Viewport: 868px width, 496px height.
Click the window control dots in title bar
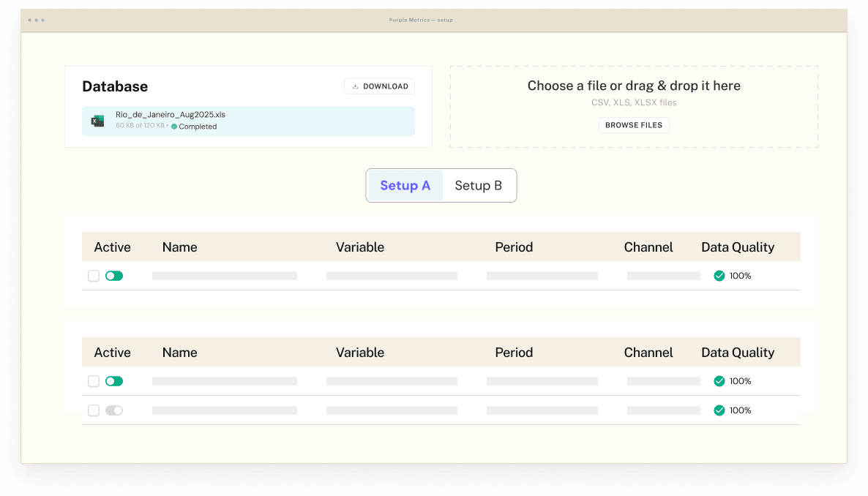(x=37, y=20)
